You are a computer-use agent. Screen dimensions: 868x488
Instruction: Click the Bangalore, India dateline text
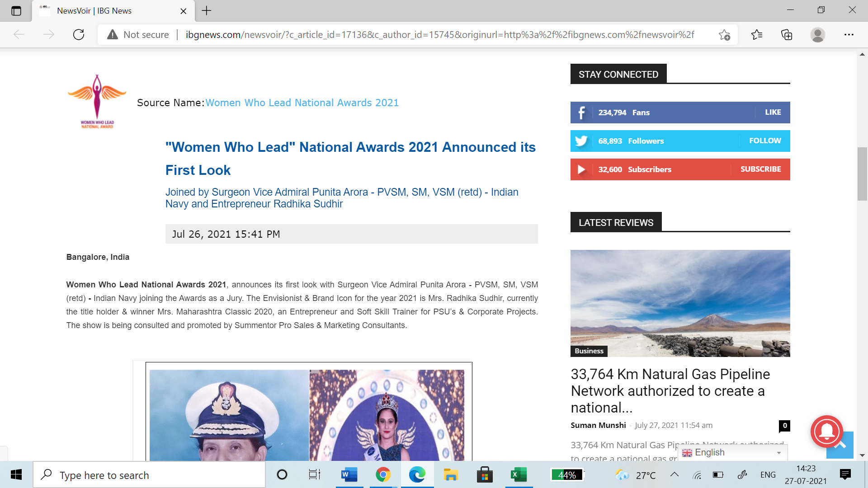pyautogui.click(x=98, y=257)
